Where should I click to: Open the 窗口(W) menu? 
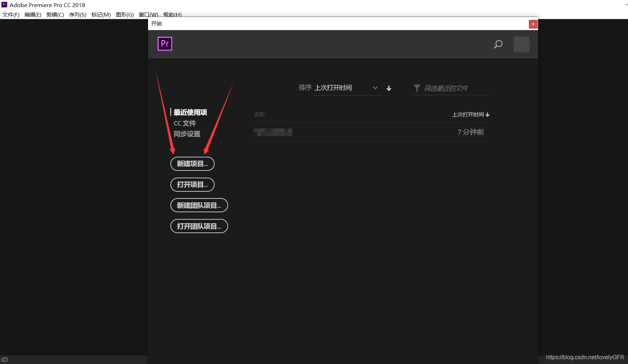click(x=148, y=15)
